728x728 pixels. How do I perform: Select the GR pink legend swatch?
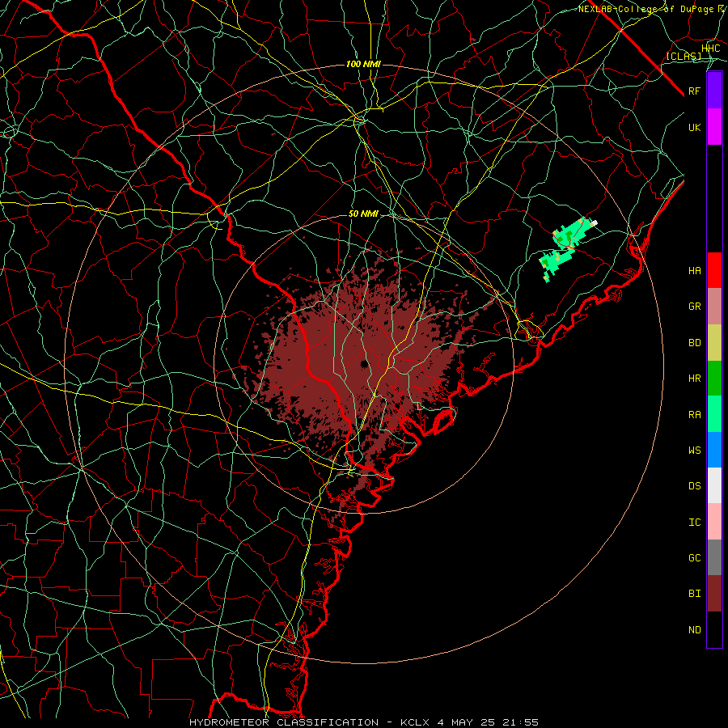pyautogui.click(x=714, y=307)
